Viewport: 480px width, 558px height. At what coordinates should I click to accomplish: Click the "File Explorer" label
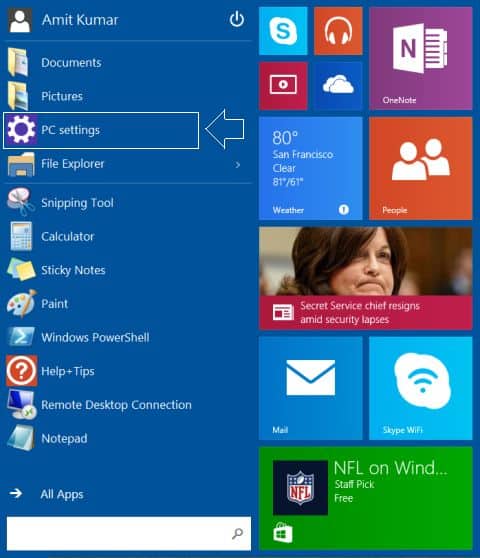click(73, 164)
